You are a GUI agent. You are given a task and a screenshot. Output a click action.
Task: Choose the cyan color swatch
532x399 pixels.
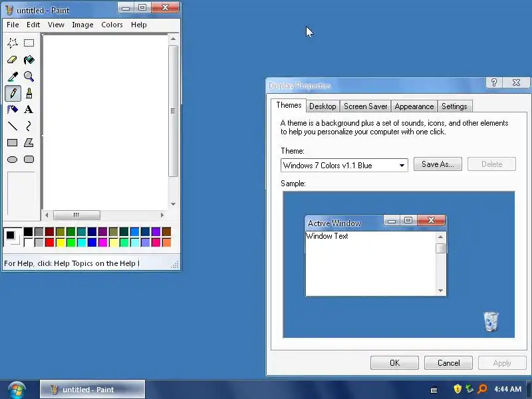pyautogui.click(x=81, y=242)
